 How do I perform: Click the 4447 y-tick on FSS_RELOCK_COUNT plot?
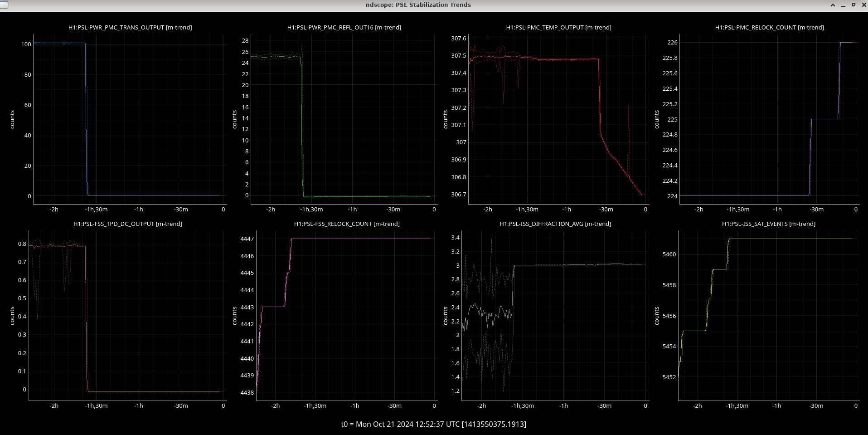click(247, 239)
